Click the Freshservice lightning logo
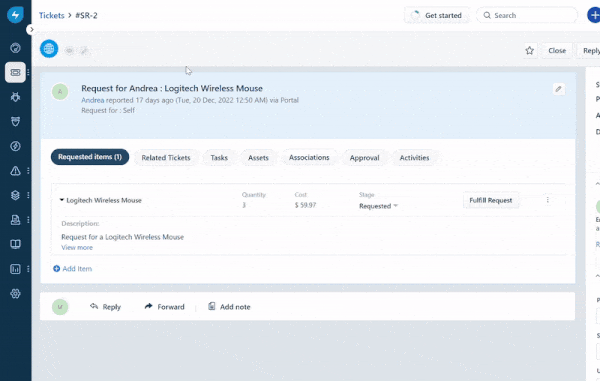The height and width of the screenshot is (381, 600). click(x=15, y=15)
